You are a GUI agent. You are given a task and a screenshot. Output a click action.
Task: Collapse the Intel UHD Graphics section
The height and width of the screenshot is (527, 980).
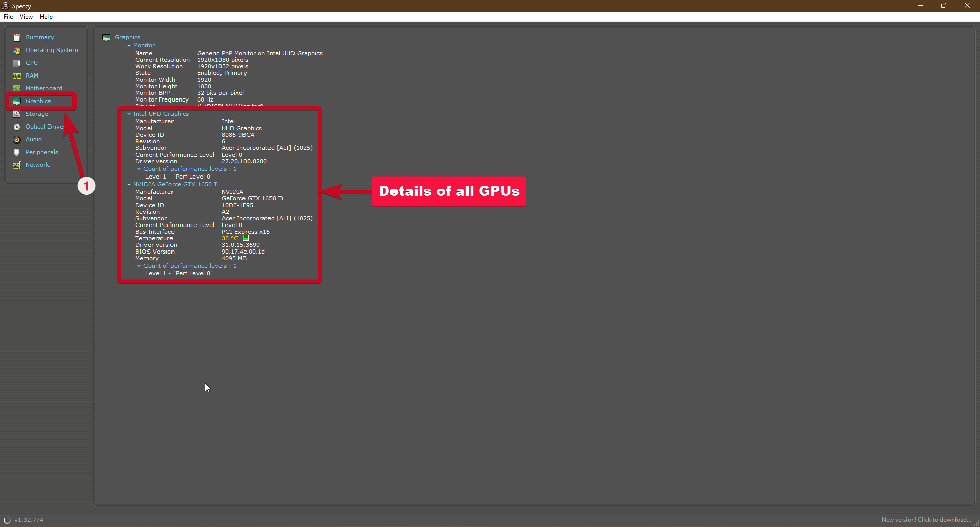[x=129, y=114]
